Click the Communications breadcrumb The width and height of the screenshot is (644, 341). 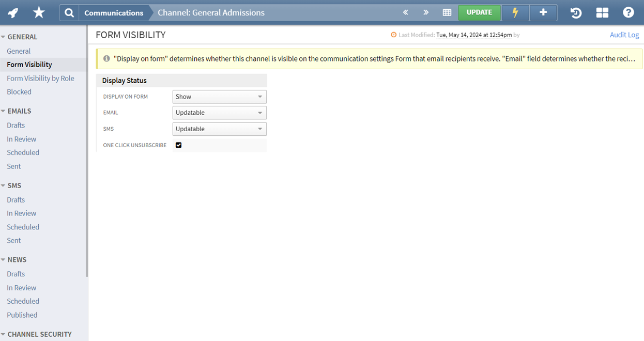click(114, 13)
